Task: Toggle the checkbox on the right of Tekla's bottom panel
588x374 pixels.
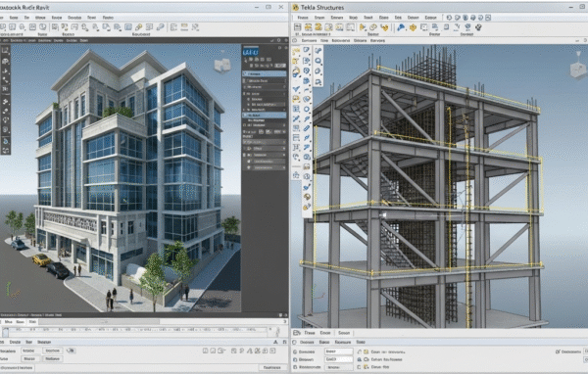Action: [558, 351]
